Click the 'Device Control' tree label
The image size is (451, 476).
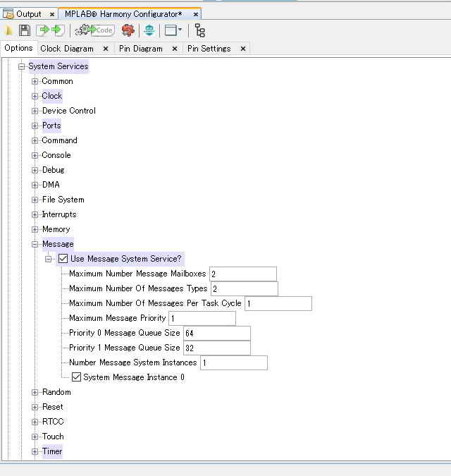pos(69,111)
